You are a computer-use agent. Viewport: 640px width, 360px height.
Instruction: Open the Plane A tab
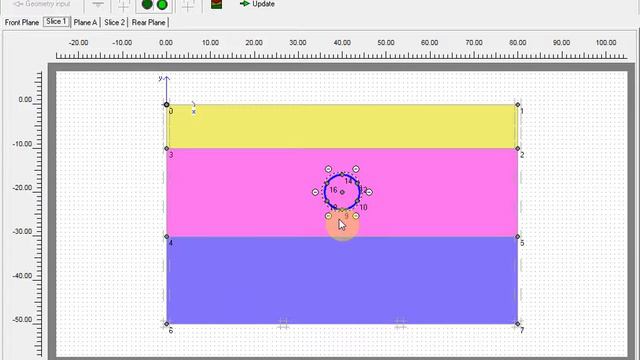86,22
